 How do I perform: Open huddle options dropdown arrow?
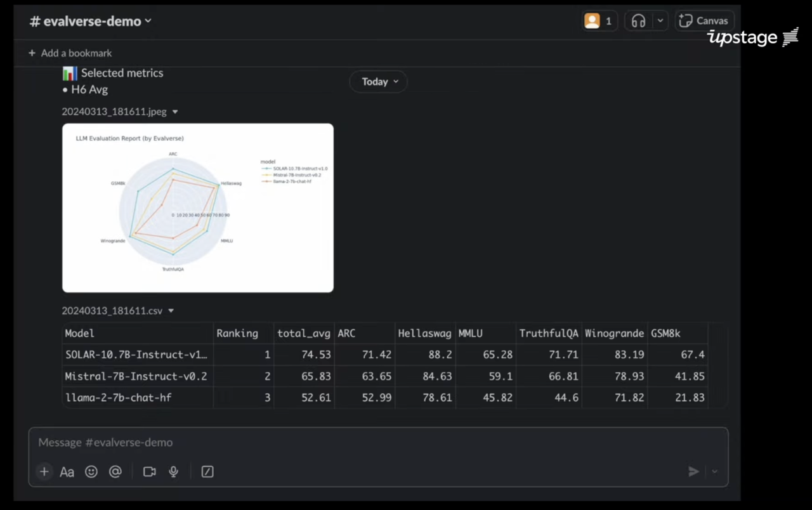click(660, 21)
